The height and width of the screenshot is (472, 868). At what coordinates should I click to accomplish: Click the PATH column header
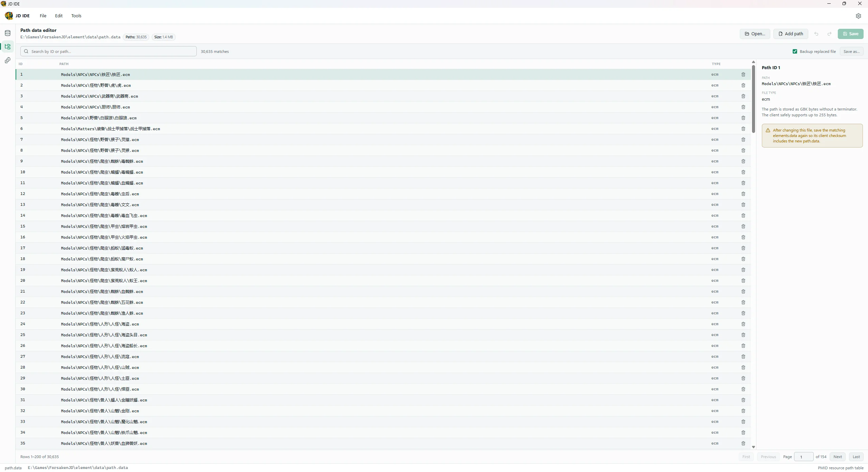[x=64, y=64]
